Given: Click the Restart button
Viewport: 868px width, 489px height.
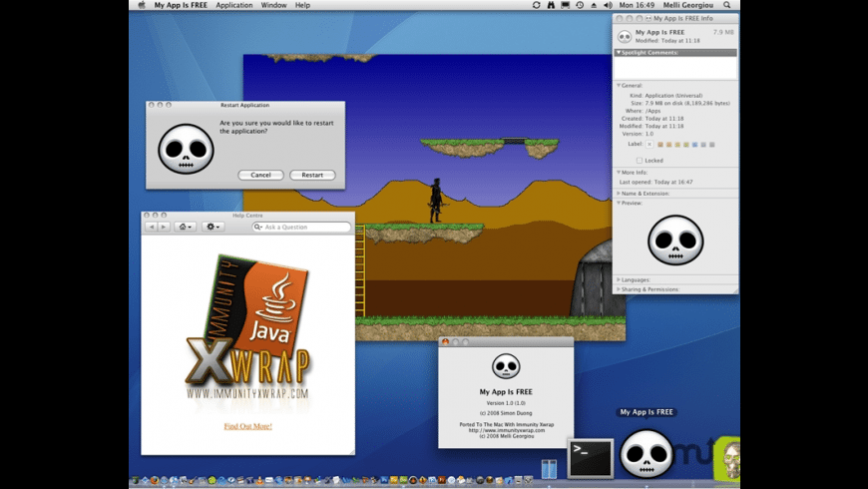Looking at the screenshot, I should click(x=312, y=175).
